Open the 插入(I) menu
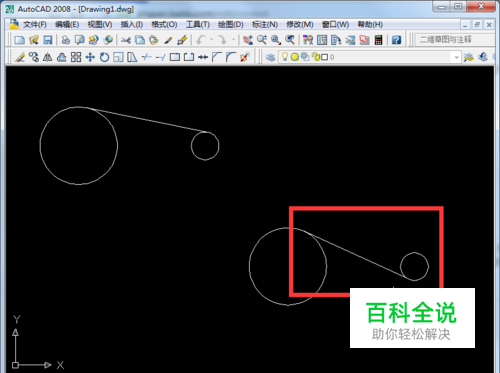The width and height of the screenshot is (500, 373). point(132,24)
